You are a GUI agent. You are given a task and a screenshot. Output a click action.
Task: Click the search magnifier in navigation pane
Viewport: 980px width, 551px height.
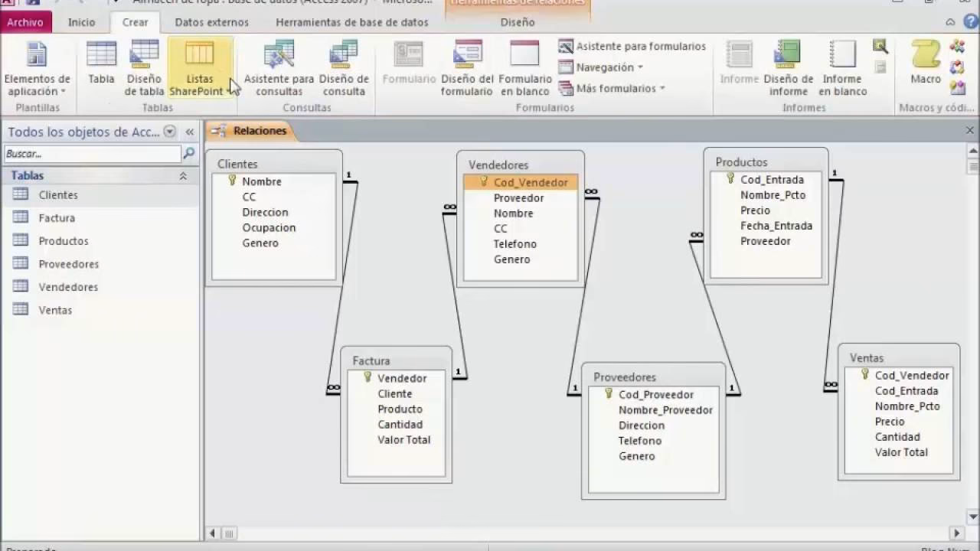pyautogui.click(x=188, y=154)
